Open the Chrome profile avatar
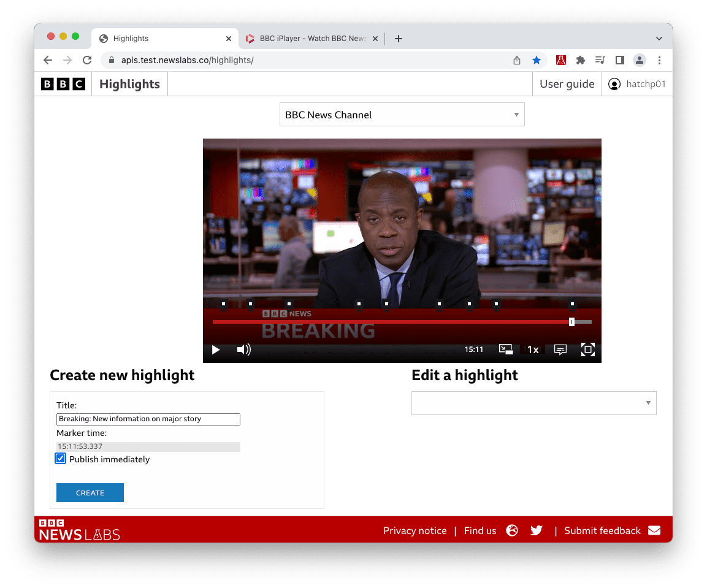707x588 pixels. point(640,61)
